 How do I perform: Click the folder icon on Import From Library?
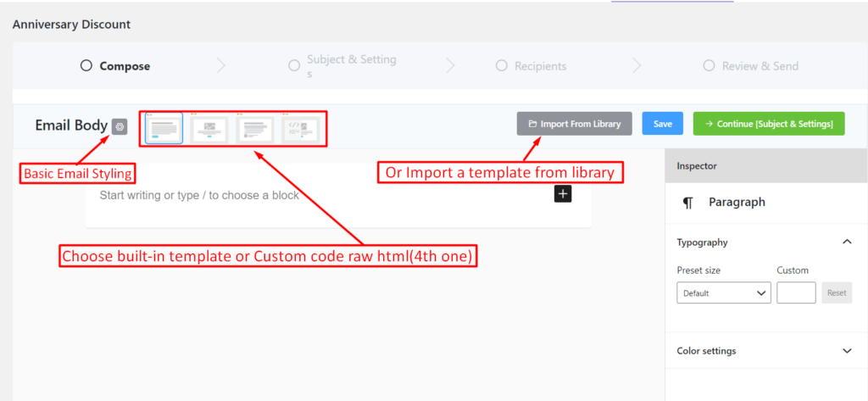click(532, 124)
